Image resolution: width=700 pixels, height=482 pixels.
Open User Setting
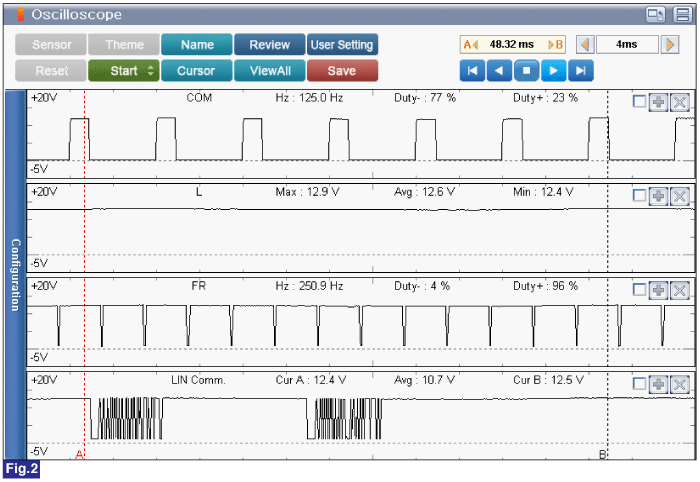point(342,45)
